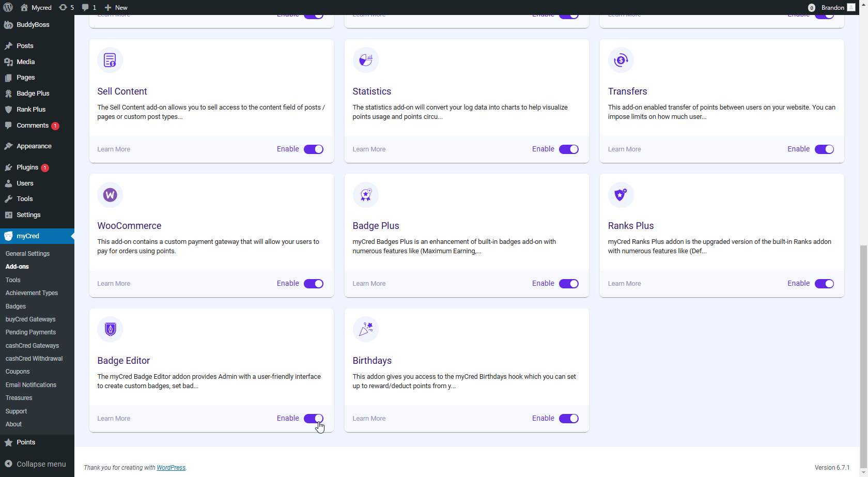Viewport: 868px width, 477px height.
Task: Click the WordPress logo in the admin bar
Action: click(x=7, y=7)
